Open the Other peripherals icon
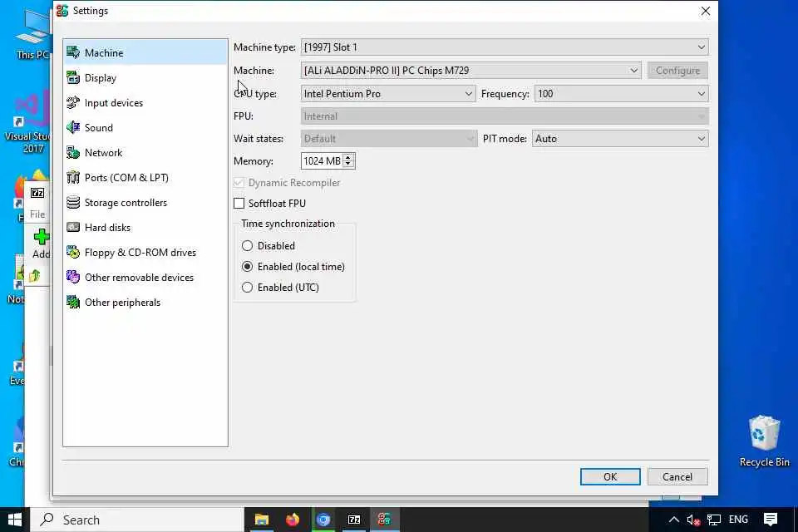 73,302
